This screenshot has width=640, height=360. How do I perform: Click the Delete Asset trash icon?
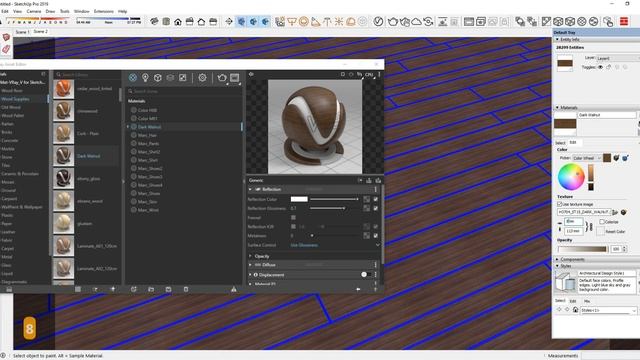[x=186, y=289]
